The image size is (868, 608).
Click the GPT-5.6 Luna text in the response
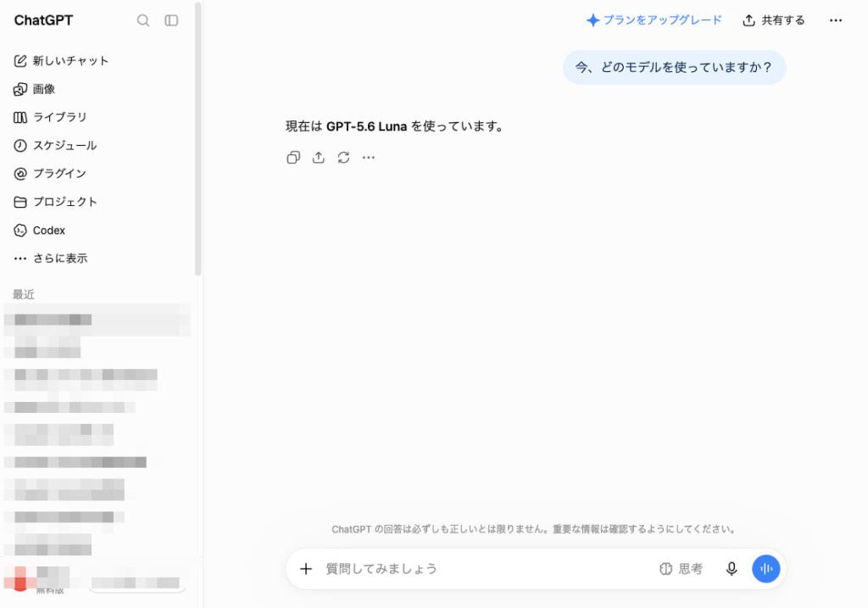click(x=366, y=127)
